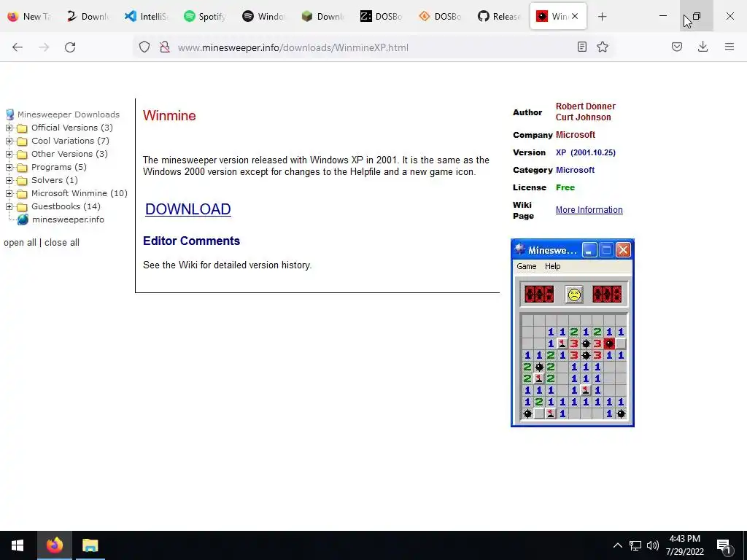Image resolution: width=747 pixels, height=560 pixels.
Task: Click the Winmine page heading
Action: (169, 115)
